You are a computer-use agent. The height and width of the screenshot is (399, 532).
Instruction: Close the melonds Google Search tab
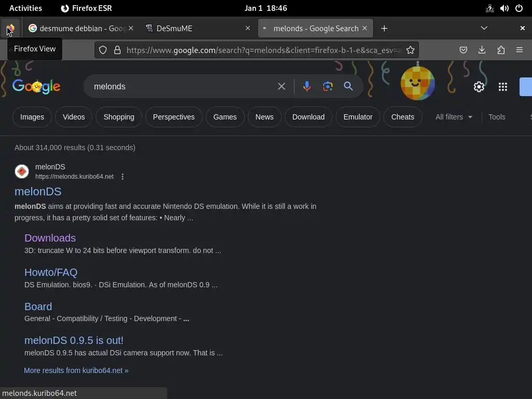[x=365, y=28]
